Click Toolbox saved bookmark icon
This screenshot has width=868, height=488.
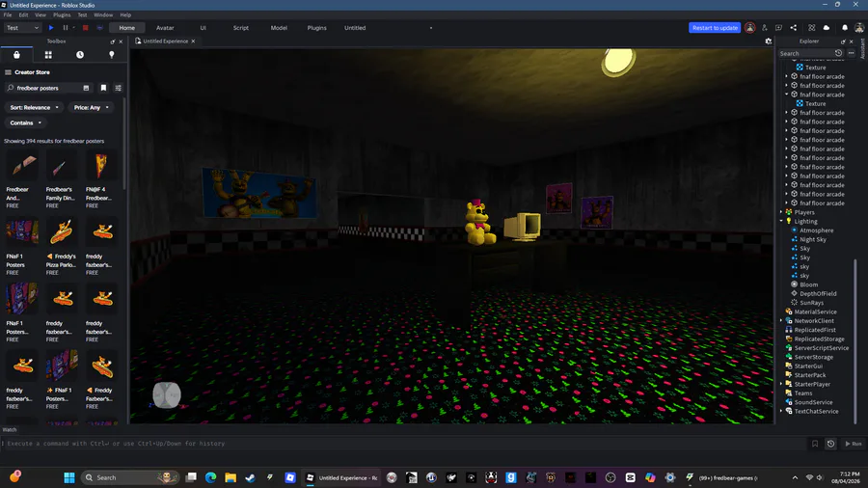pos(103,88)
